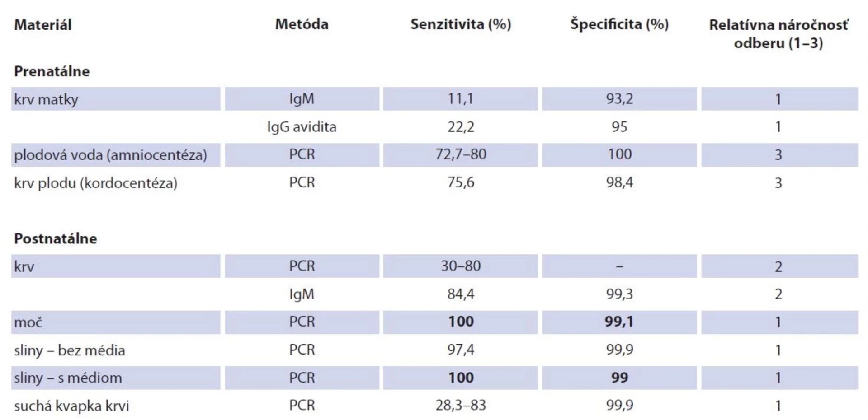Screen dimensions: 868x420
Task: Click the "Prenatálne" section heading
Action: point(52,71)
